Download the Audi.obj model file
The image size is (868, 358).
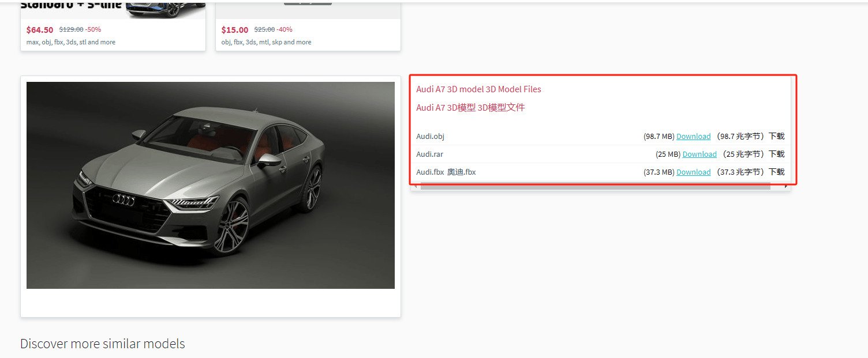coord(693,136)
